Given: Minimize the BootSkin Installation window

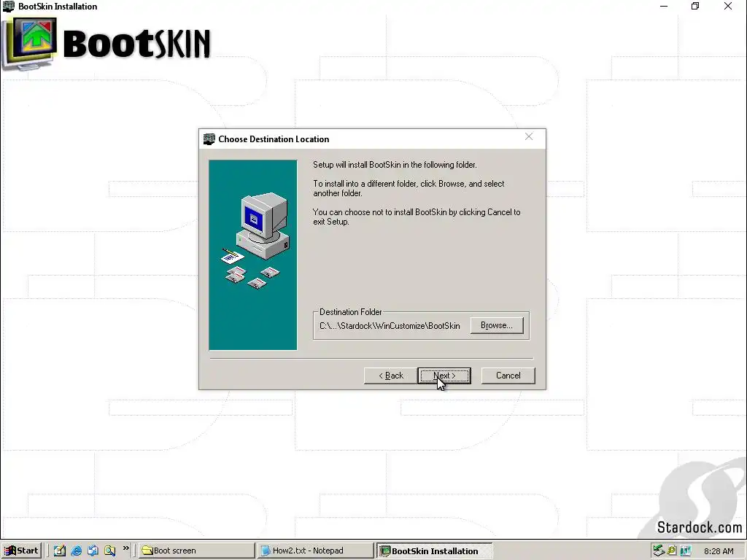Looking at the screenshot, I should pos(664,6).
